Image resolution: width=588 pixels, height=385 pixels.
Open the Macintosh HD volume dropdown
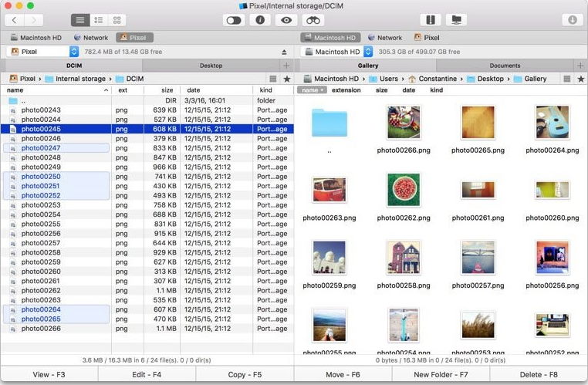click(x=336, y=52)
